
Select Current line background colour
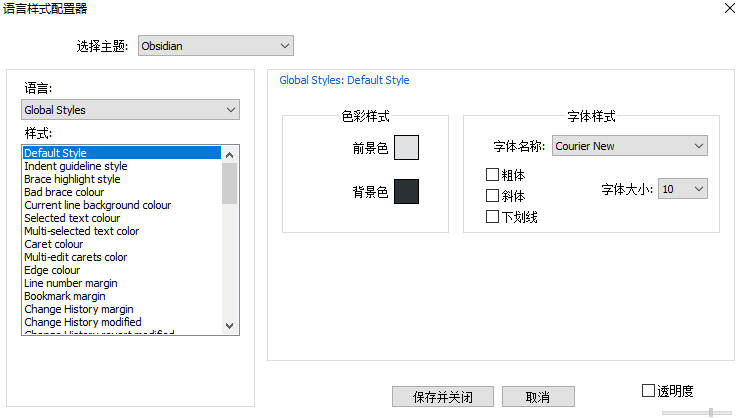click(x=122, y=205)
